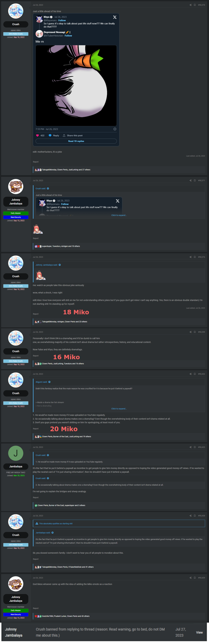The width and height of the screenshot is (209, 644).
Task: Report Jambalaya's paywall post
Action: click(36, 498)
